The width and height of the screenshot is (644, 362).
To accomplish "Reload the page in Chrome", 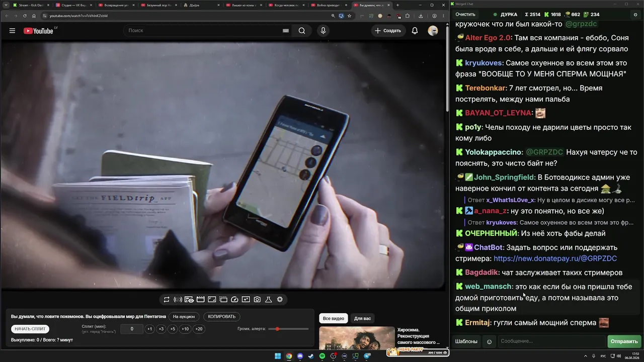I will [x=25, y=16].
